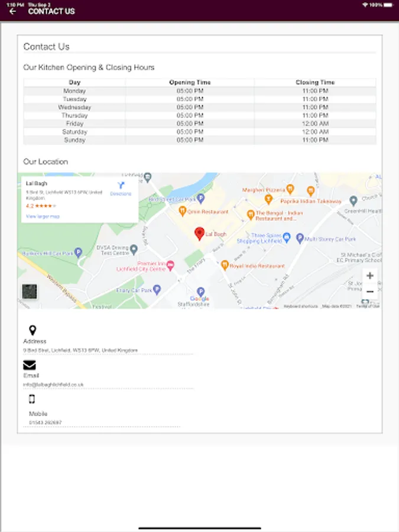
Task: Go back using the arrow icon
Action: pos(12,12)
